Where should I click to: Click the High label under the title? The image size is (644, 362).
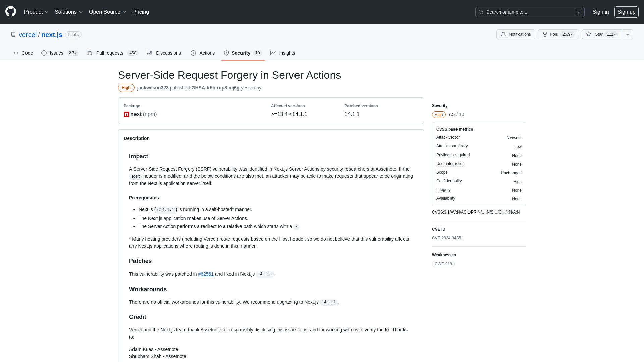click(126, 88)
